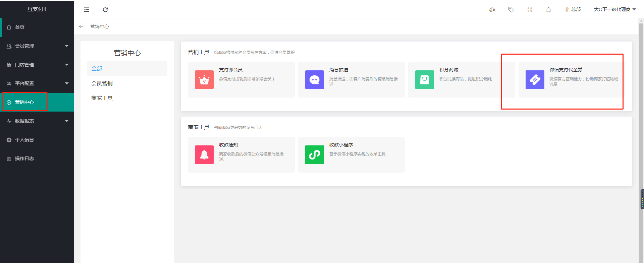Open 操作日志 in the sidebar
This screenshot has width=644, height=263.
(x=37, y=158)
